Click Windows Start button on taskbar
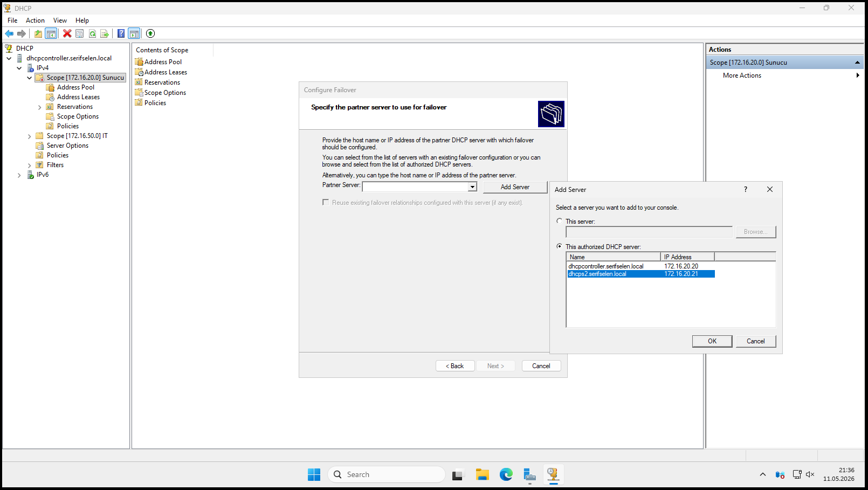Screen dimensions: 868x490 coord(314,474)
